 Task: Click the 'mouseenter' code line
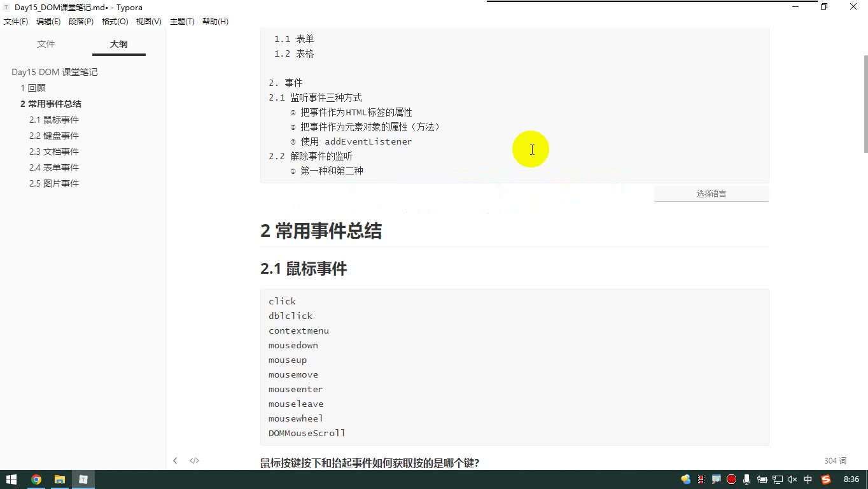[296, 389]
